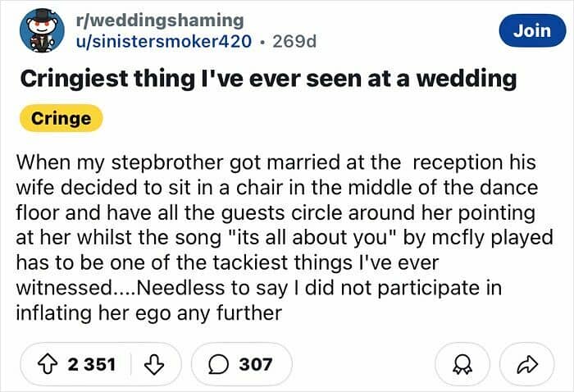
Task: Click the 269d post timestamp
Action: click(x=294, y=41)
